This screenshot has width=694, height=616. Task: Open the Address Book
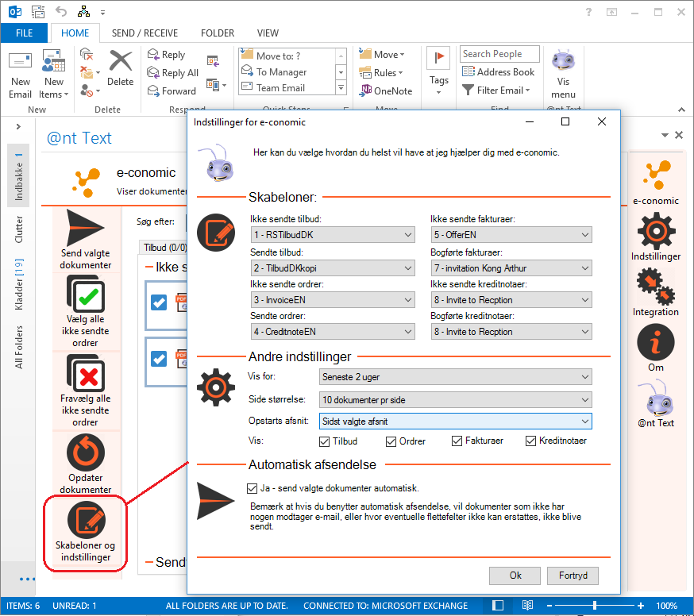[498, 71]
